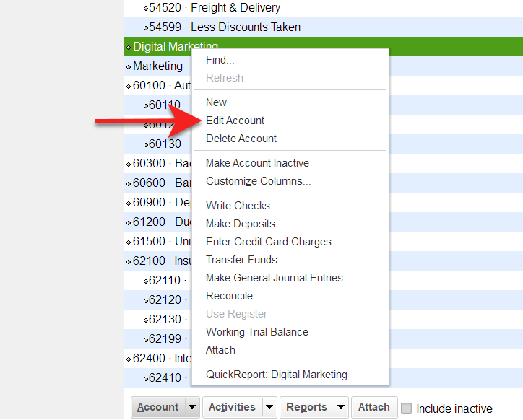Select account row 61200
The width and height of the screenshot is (523, 420).
click(157, 222)
